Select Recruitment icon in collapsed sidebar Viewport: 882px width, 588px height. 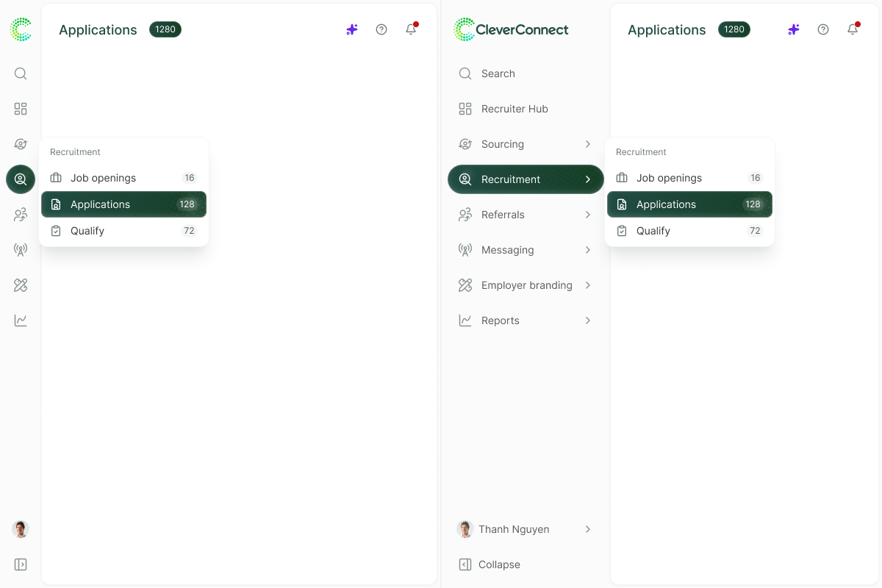21,179
